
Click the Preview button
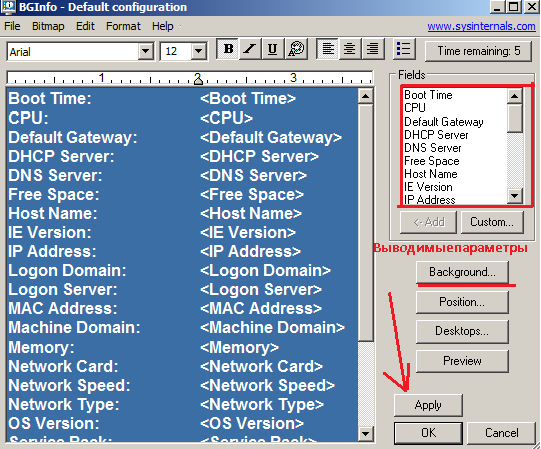pos(462,361)
